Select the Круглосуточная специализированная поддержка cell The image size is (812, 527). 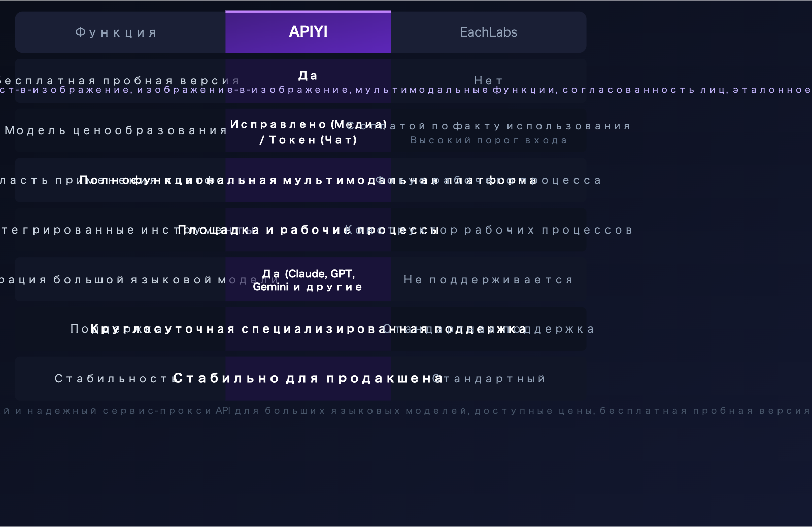[308, 328]
